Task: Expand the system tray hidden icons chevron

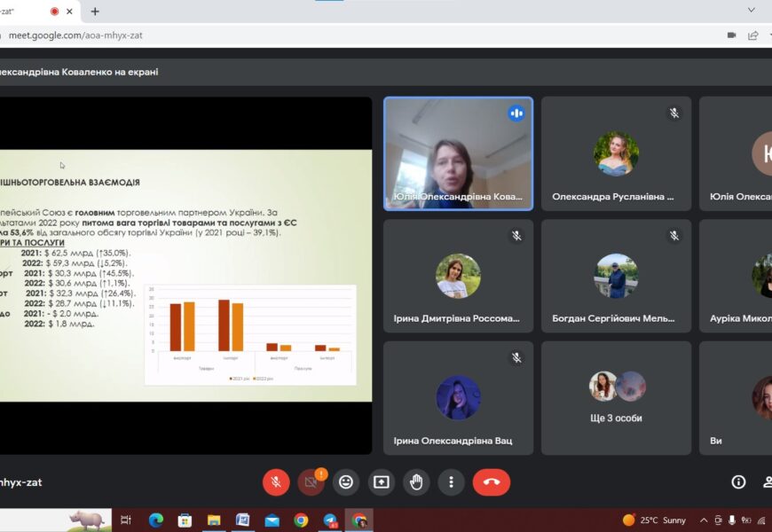Action: tap(704, 520)
